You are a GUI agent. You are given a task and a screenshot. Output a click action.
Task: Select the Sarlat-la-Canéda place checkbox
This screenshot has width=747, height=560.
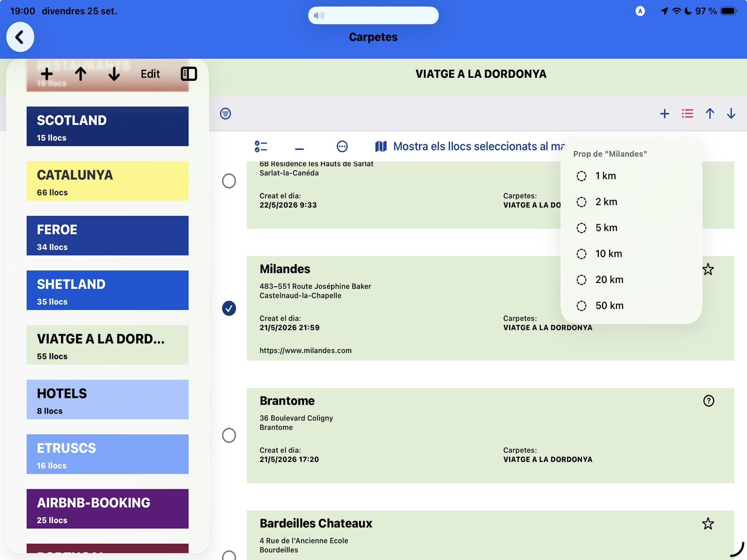pyautogui.click(x=229, y=181)
